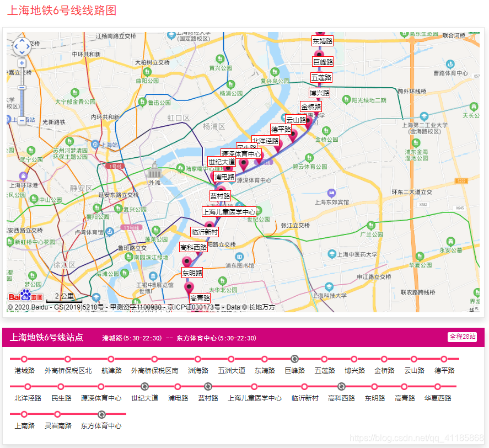Click the 云山路 map label
This screenshot has height=448, width=489.
pyautogui.click(x=296, y=120)
